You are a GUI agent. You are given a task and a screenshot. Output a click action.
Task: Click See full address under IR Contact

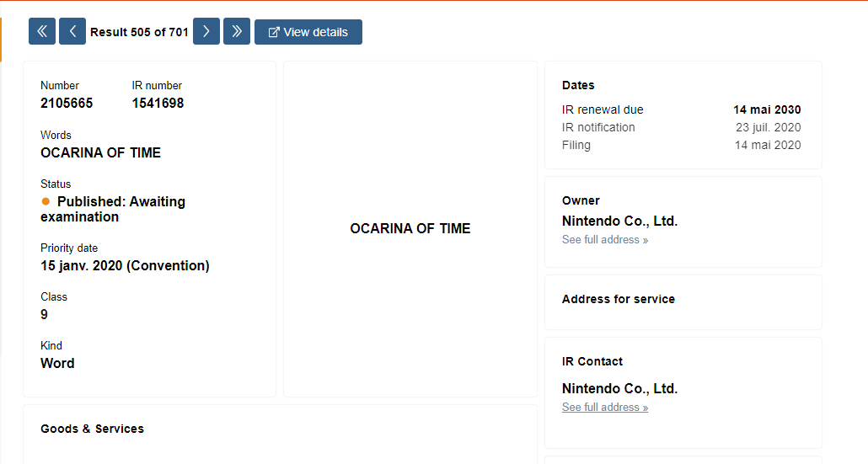605,407
